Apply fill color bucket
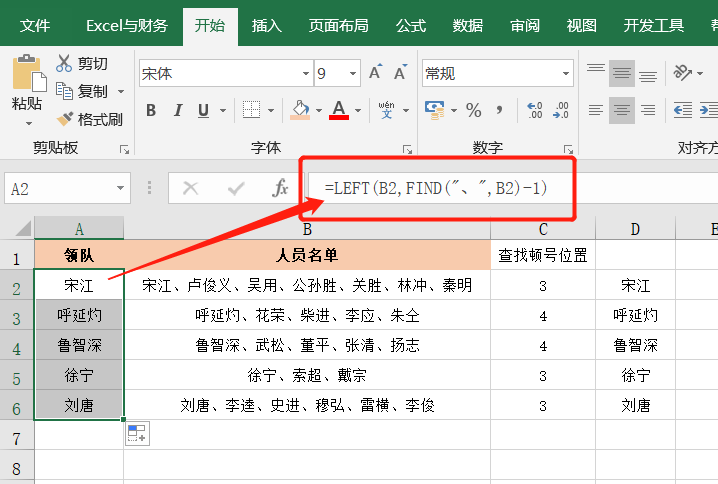The height and width of the screenshot is (484, 718). click(x=300, y=110)
